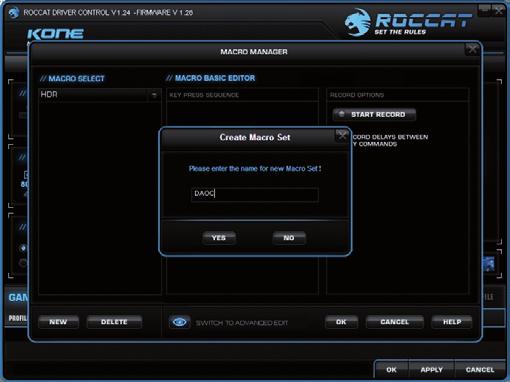The height and width of the screenshot is (382, 510).
Task: Click 'Please enter the name' prompt text
Action: click(255, 169)
